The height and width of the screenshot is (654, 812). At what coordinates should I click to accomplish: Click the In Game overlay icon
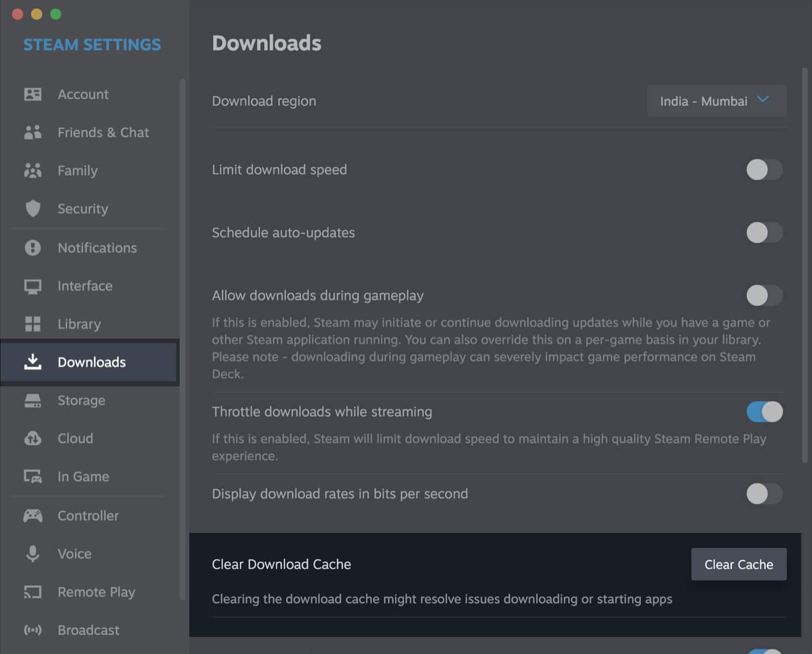coord(32,477)
